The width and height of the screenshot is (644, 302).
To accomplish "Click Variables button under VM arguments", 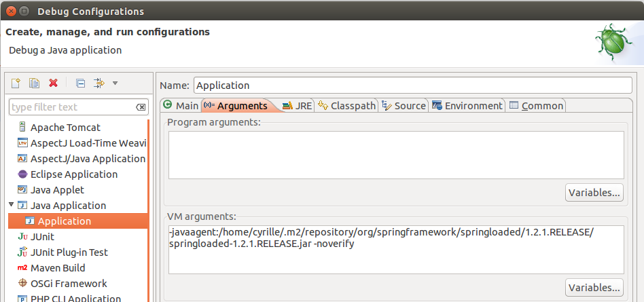I will 594,286.
